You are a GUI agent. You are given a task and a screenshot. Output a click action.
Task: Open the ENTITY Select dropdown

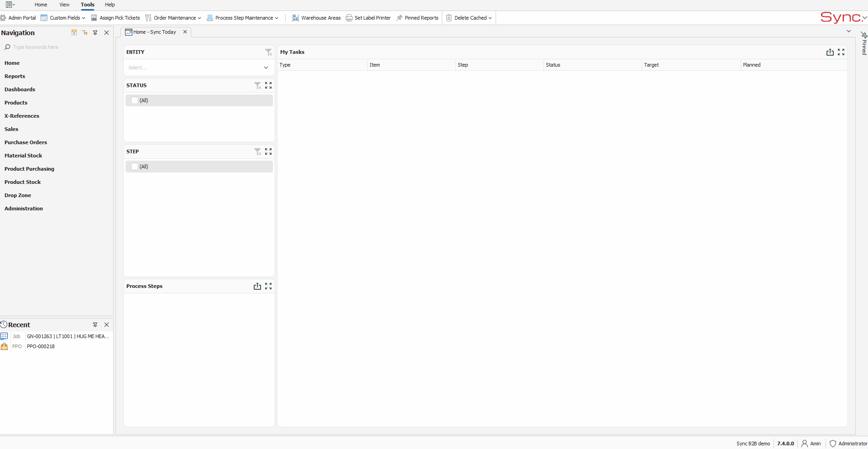199,68
